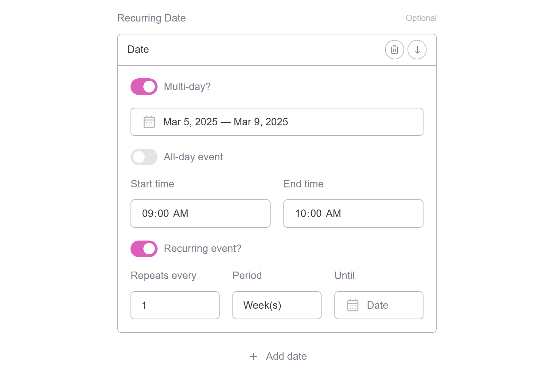Open the date range picker Mar 5 — Mar 9
This screenshot has width=554, height=392.
click(276, 122)
